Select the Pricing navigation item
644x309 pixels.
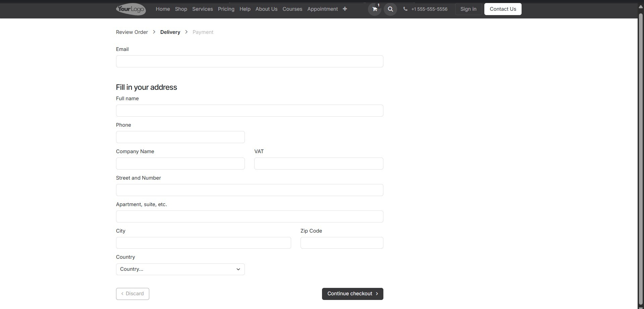coord(226,9)
